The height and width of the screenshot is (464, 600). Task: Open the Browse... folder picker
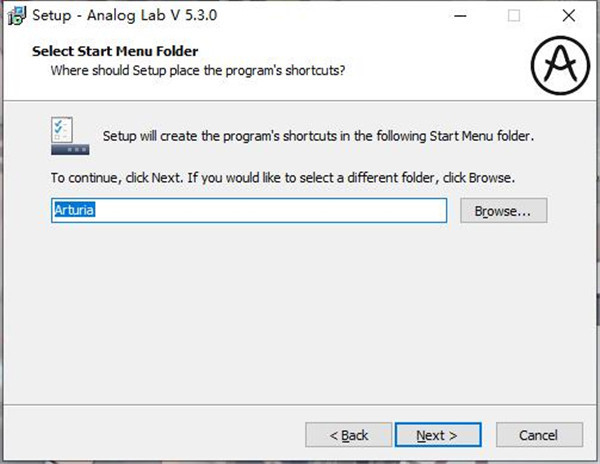(504, 210)
